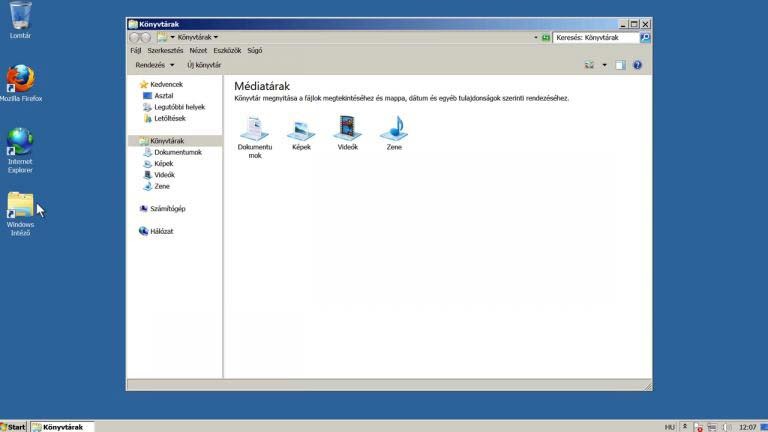Image resolution: width=768 pixels, height=432 pixels.
Task: Click the Új könyvtár button
Action: click(x=204, y=65)
